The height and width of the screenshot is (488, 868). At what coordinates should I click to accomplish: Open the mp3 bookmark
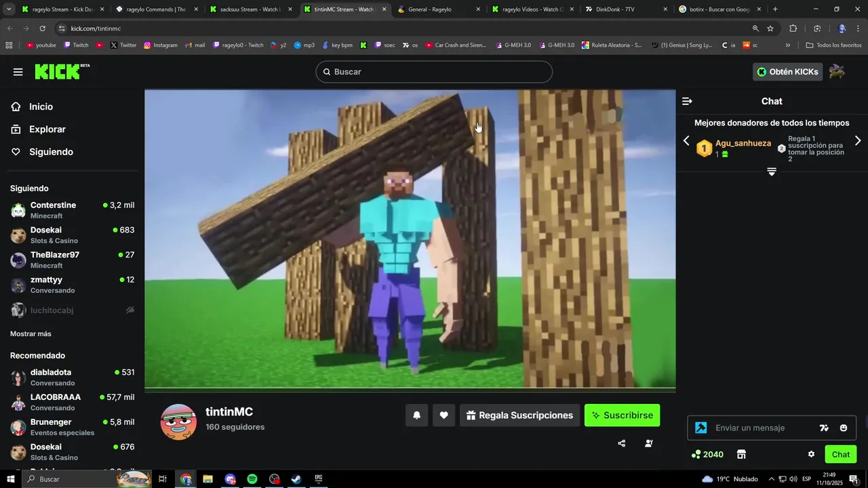tap(304, 45)
